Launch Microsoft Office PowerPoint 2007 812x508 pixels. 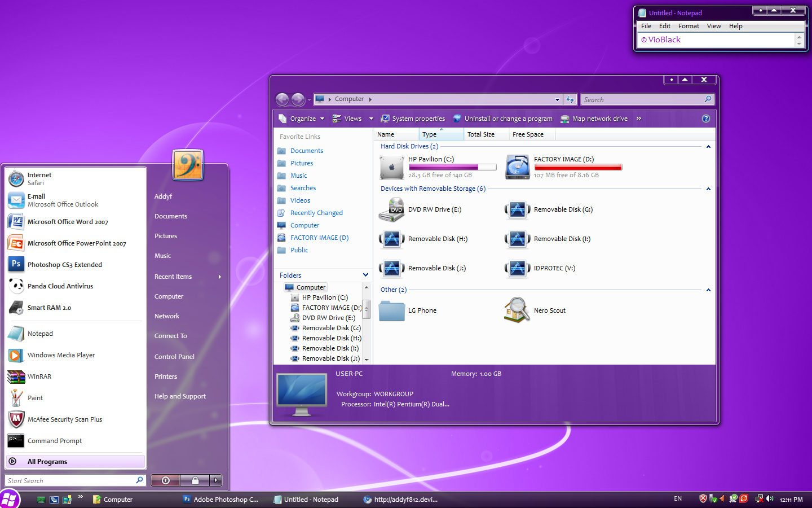(x=76, y=243)
